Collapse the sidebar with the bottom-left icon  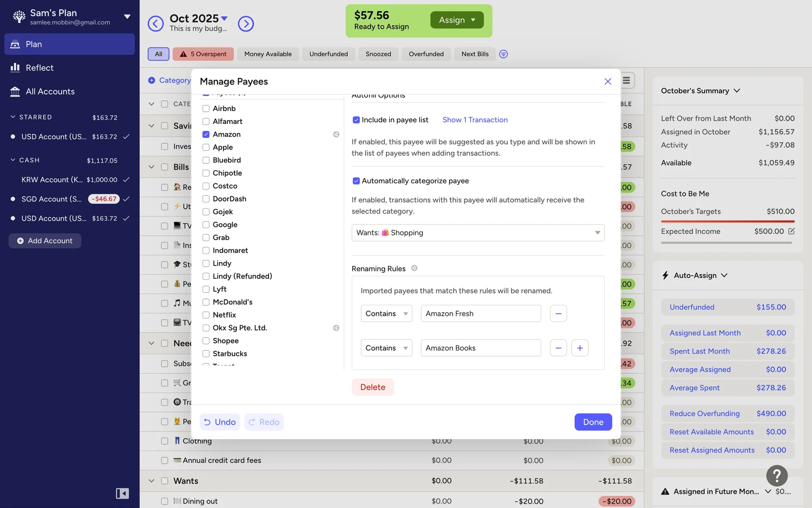pyautogui.click(x=122, y=493)
